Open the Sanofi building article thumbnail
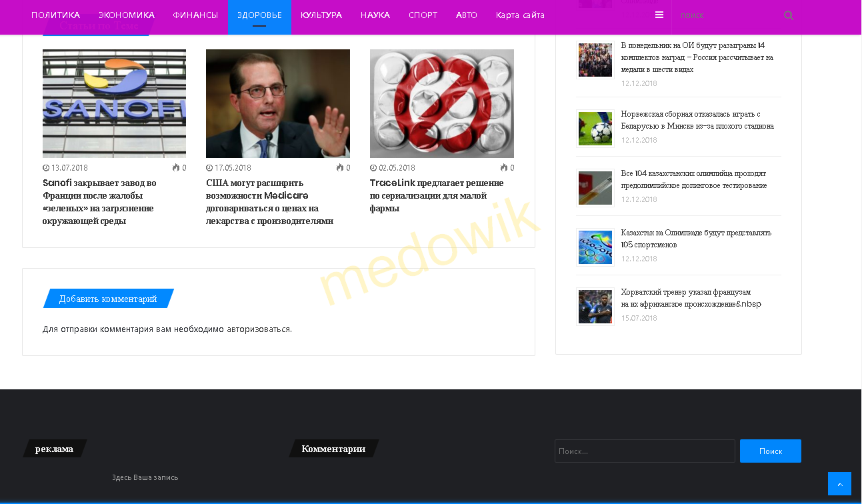This screenshot has height=504, width=862. point(114,103)
